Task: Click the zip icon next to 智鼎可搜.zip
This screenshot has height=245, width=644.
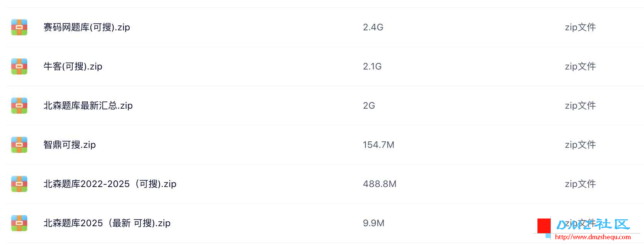Action: (x=19, y=145)
